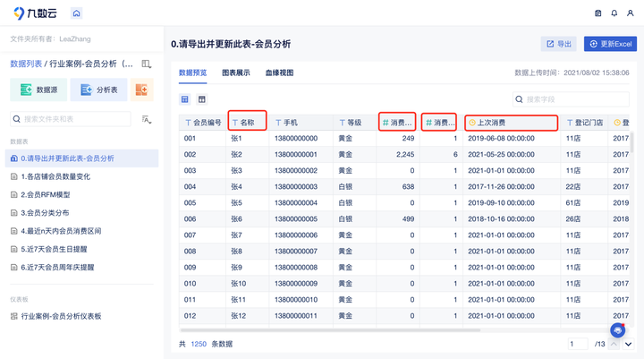Open table 2.会员RFM模型
This screenshot has width=644, height=359.
[81, 194]
